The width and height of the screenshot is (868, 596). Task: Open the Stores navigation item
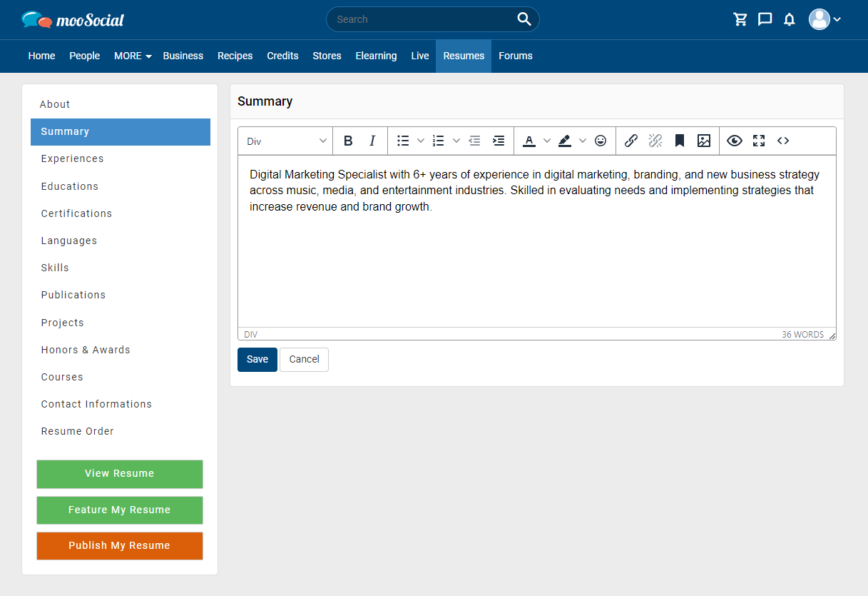click(327, 56)
